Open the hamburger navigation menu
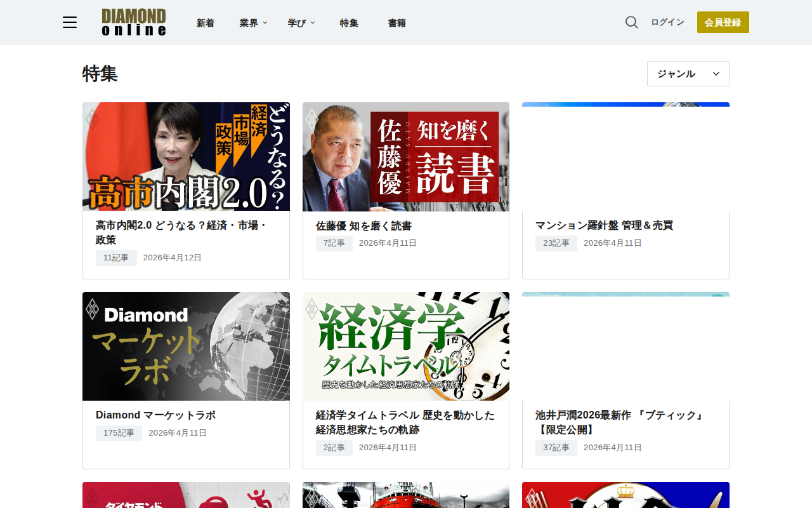Screen dimensions: 812x508 point(70,23)
